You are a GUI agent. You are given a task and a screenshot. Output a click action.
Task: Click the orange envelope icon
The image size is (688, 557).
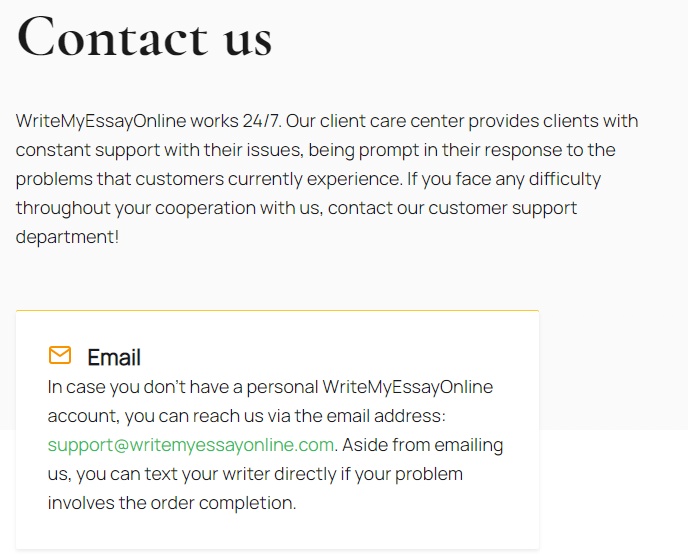click(x=60, y=355)
